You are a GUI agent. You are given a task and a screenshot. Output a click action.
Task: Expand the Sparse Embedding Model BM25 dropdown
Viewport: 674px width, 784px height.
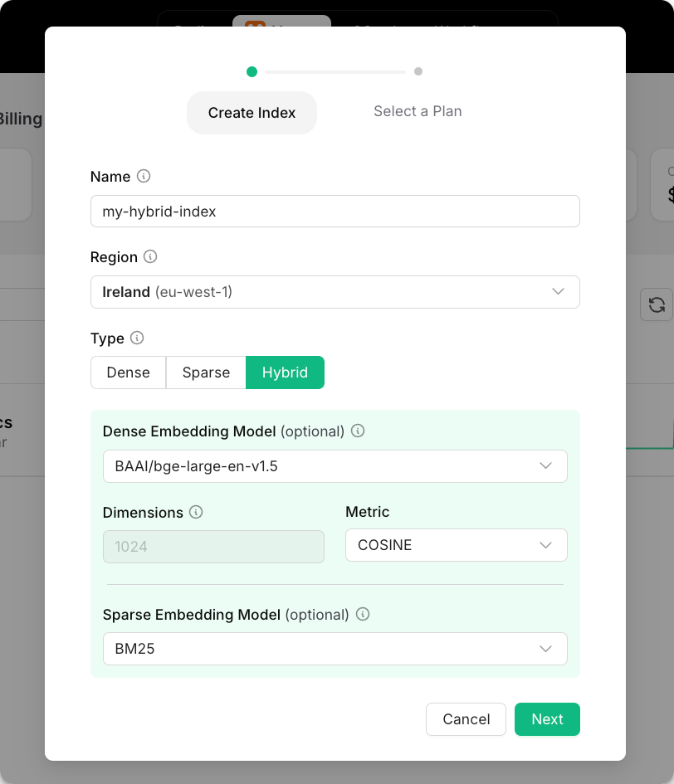335,649
